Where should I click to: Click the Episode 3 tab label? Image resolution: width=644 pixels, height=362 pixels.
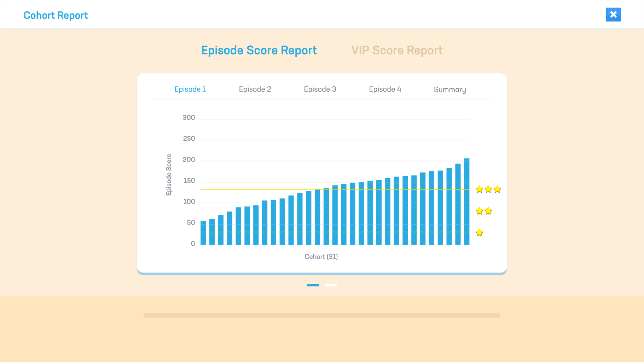point(320,89)
